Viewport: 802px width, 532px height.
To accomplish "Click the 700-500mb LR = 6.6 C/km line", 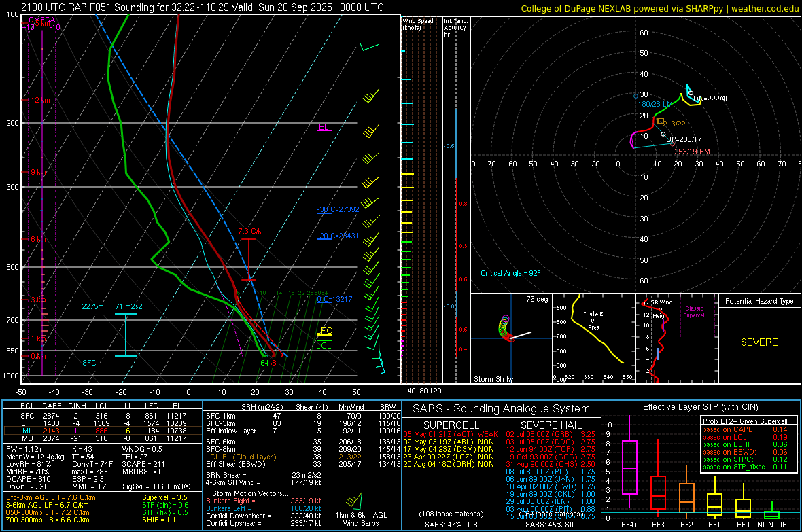I will (48, 520).
